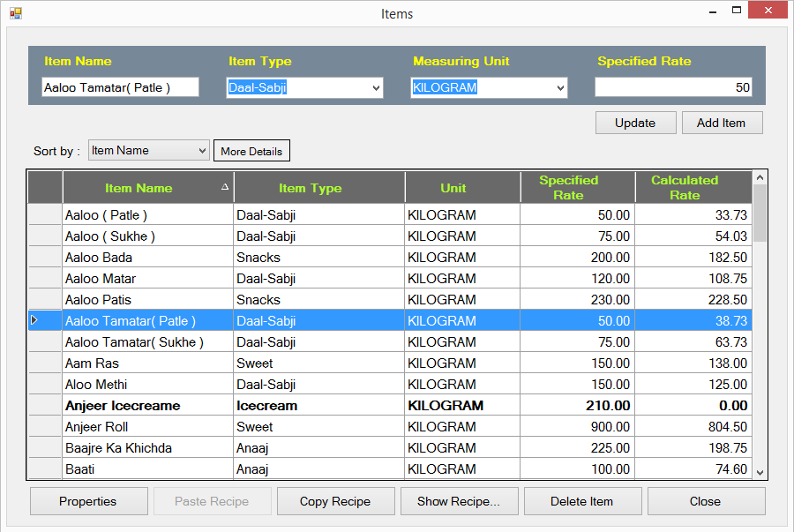The width and height of the screenshot is (794, 532).
Task: Click the Update button
Action: point(635,123)
